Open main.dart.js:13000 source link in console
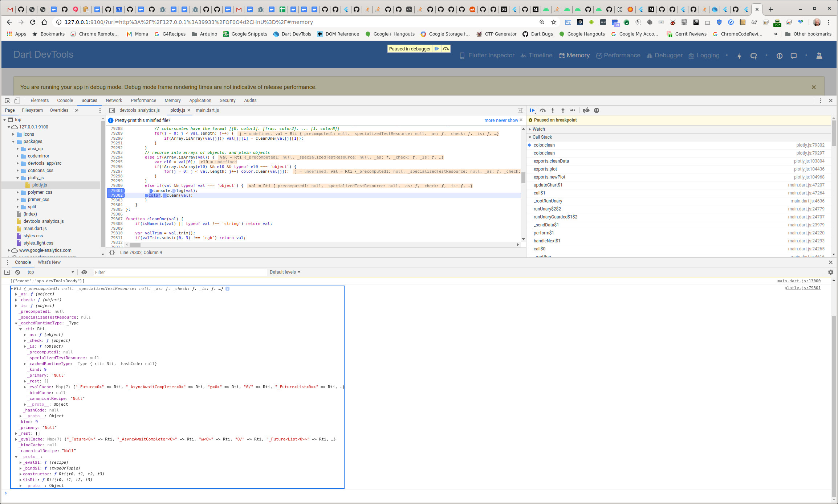The height and width of the screenshot is (504, 838). 799,281
